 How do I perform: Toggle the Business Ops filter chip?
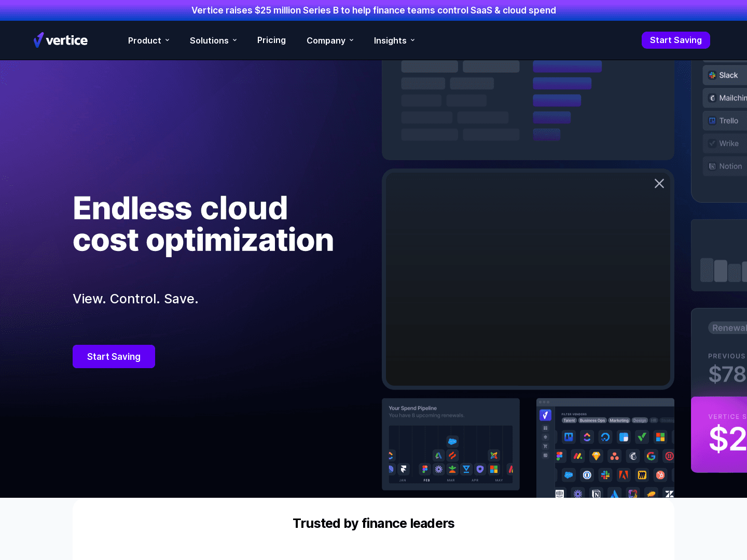(x=592, y=421)
